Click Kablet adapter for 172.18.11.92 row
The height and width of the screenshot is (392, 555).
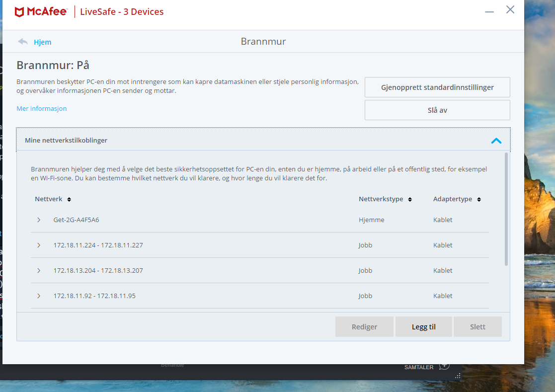[x=443, y=296]
